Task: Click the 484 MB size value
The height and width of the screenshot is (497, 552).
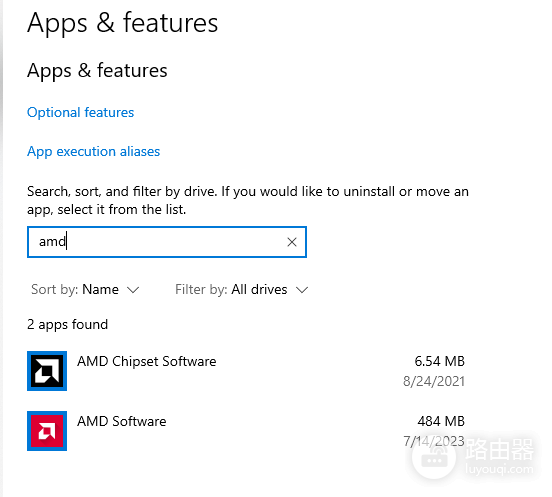Action: coord(441,421)
